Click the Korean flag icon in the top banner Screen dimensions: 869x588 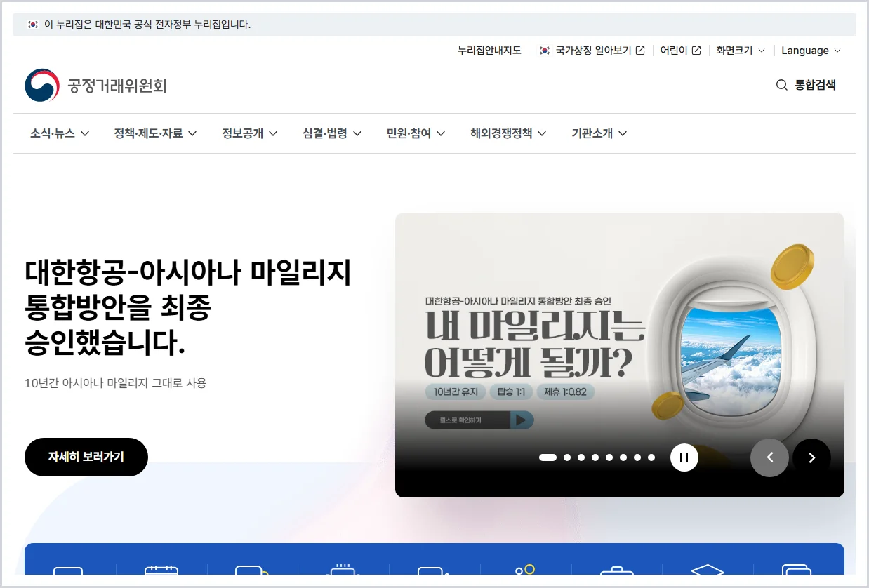[x=32, y=25]
